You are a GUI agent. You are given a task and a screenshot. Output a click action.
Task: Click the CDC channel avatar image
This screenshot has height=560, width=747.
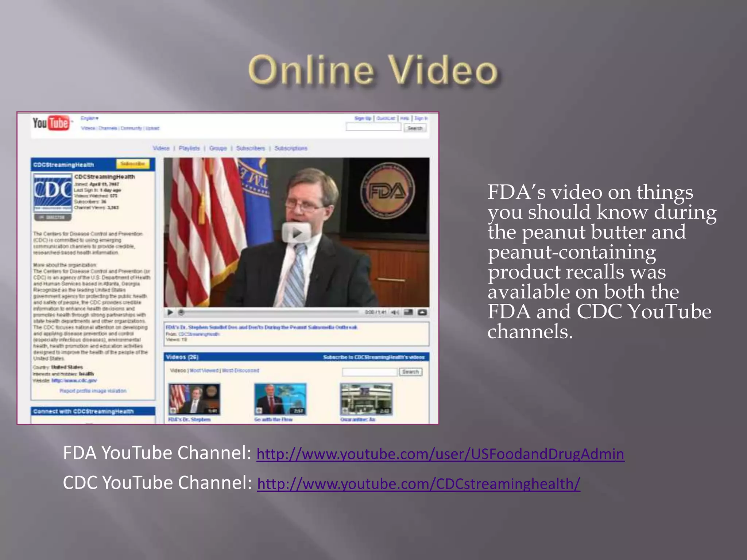(53, 192)
